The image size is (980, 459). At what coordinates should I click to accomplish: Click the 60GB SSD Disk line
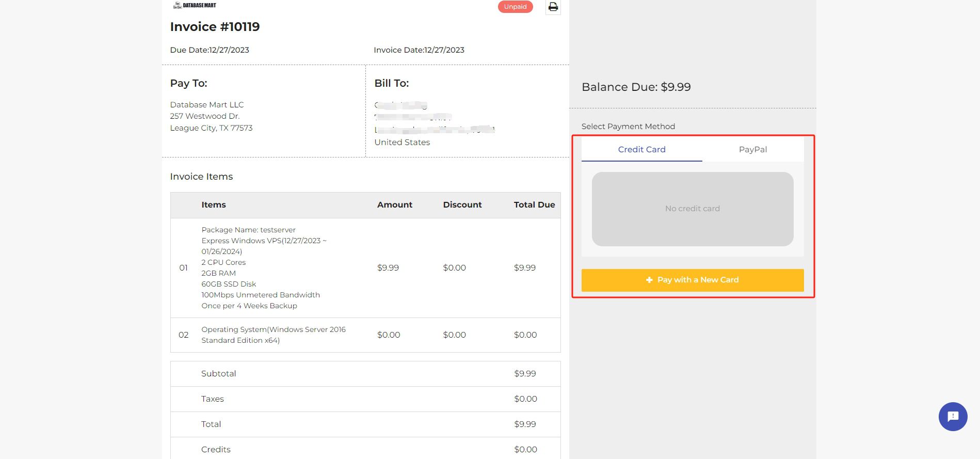(x=229, y=284)
